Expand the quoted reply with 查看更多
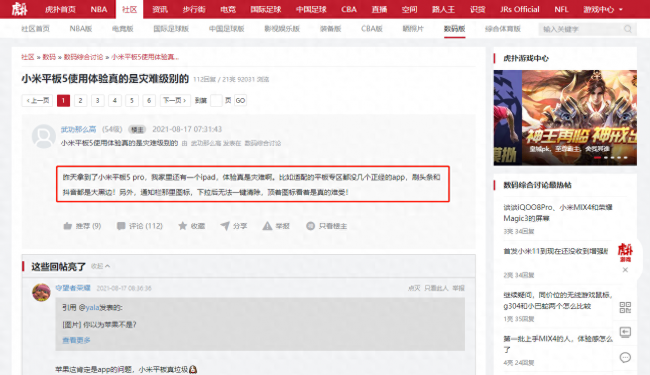 pyautogui.click(x=76, y=340)
